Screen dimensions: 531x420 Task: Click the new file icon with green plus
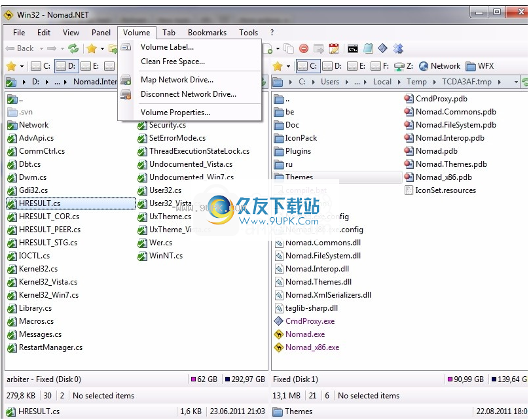268,48
